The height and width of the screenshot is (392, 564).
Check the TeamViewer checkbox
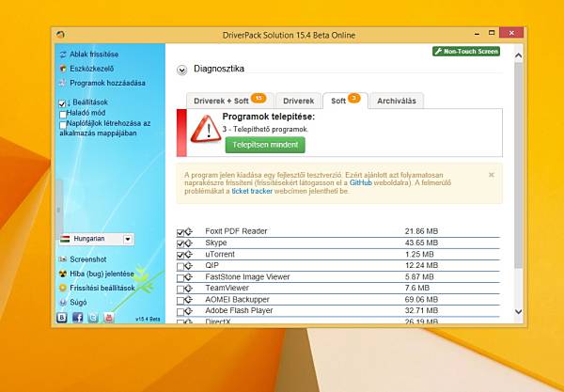click(x=180, y=290)
